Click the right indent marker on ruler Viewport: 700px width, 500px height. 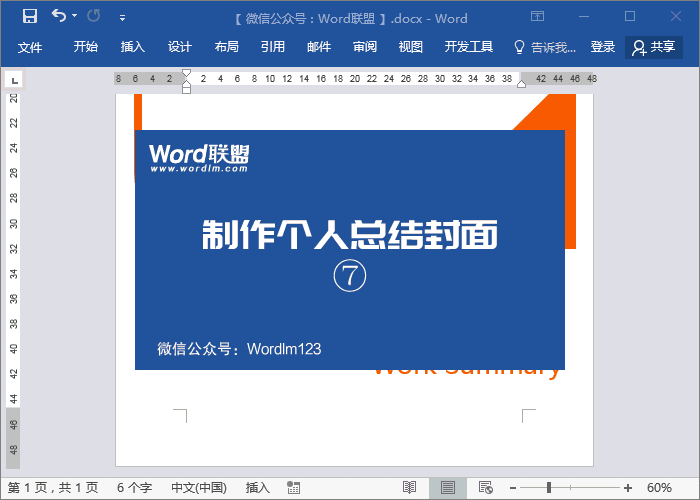521,84
